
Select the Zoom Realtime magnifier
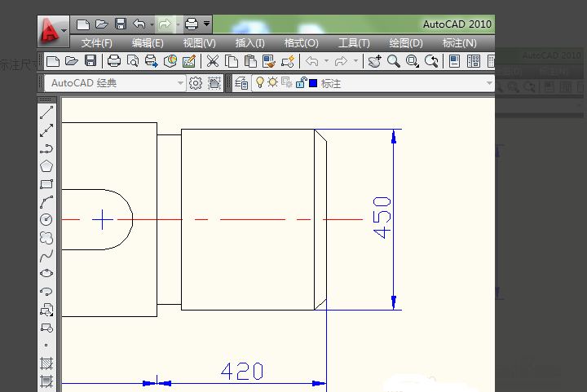pyautogui.click(x=393, y=61)
